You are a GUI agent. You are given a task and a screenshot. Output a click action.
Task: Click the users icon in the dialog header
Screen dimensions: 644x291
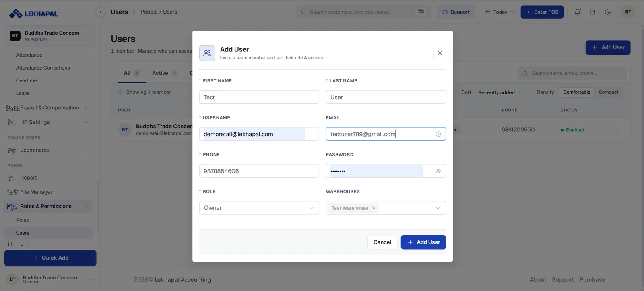207,53
